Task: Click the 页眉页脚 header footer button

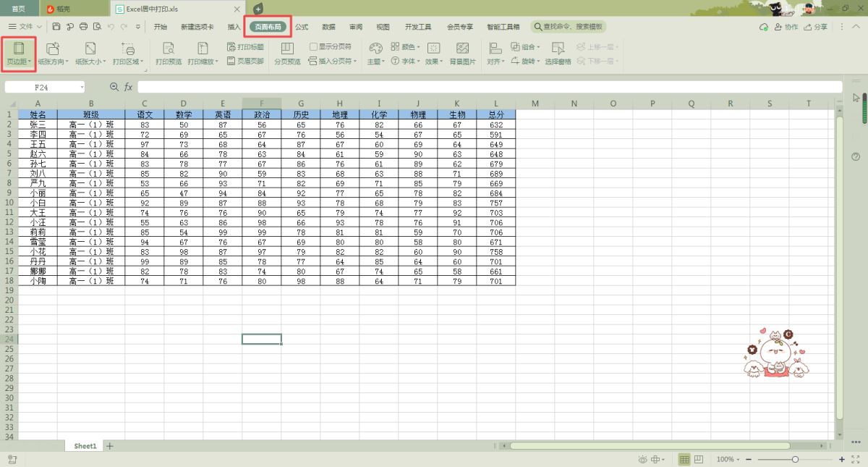Action: (245, 62)
